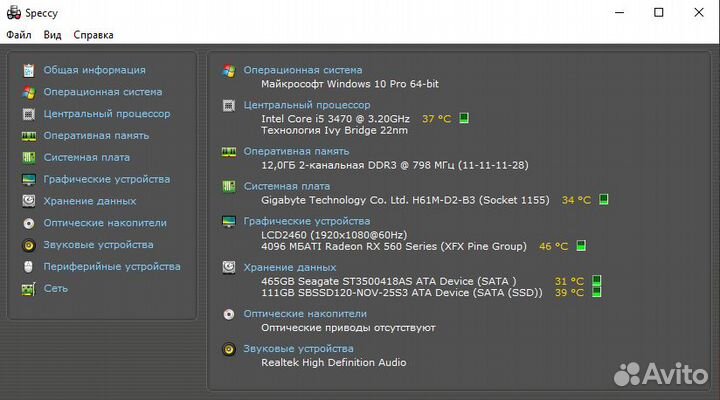Click the Gigabyte Technology H61M-D2-B3 line
Image resolution: width=720 pixels, height=400 pixels.
[x=405, y=200]
